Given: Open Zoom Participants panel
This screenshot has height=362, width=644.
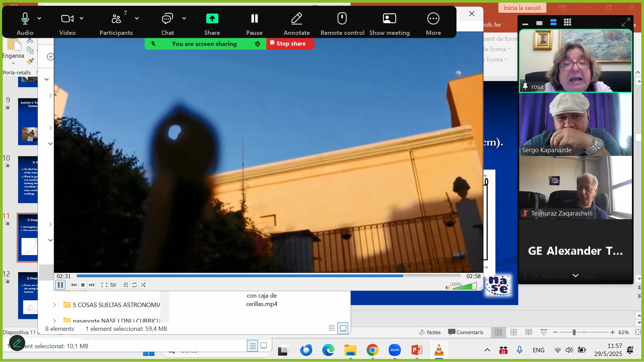Looking at the screenshot, I should coord(116,23).
